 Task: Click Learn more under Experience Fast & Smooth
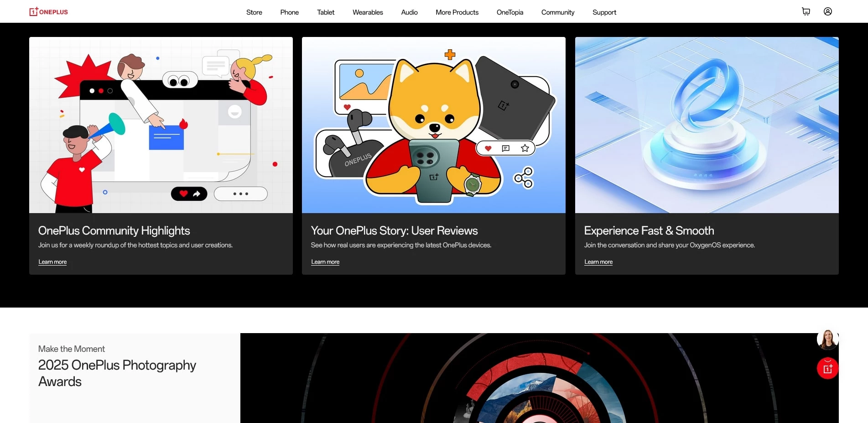(x=598, y=262)
